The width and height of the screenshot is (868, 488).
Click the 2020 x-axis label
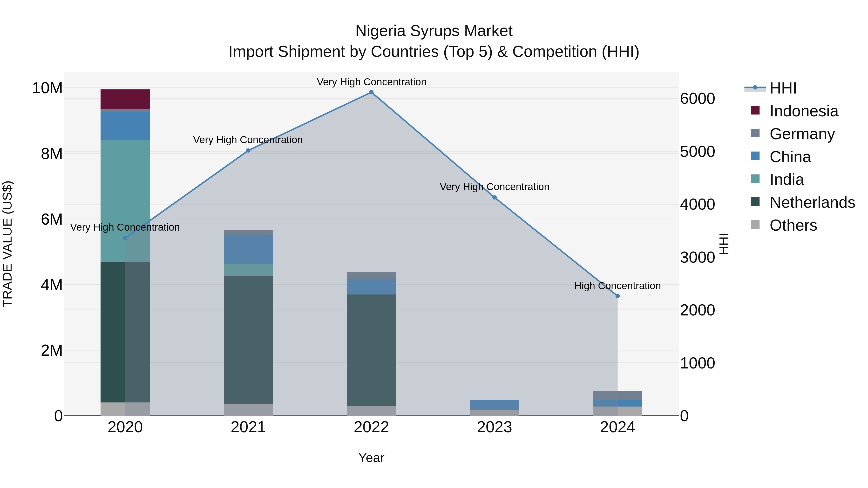pyautogui.click(x=125, y=427)
